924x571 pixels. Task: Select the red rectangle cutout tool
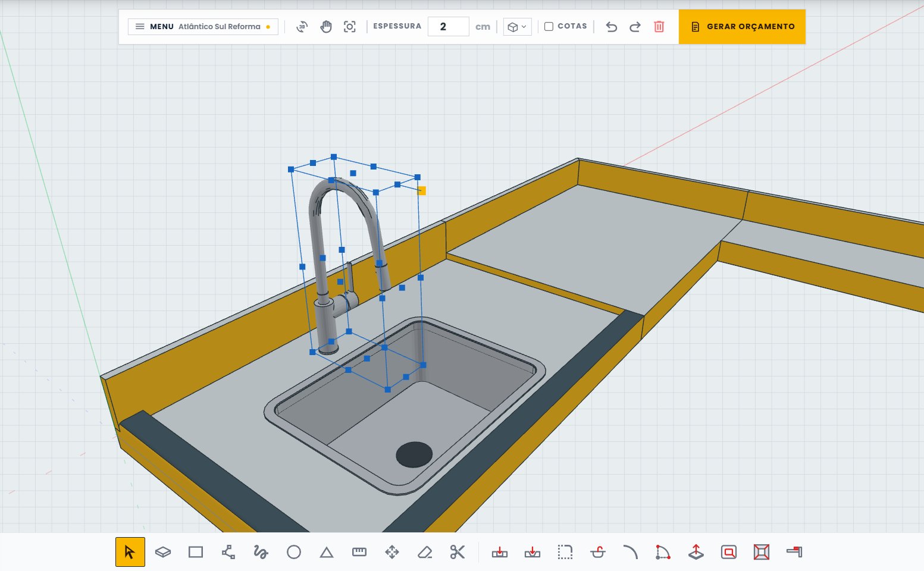(729, 552)
